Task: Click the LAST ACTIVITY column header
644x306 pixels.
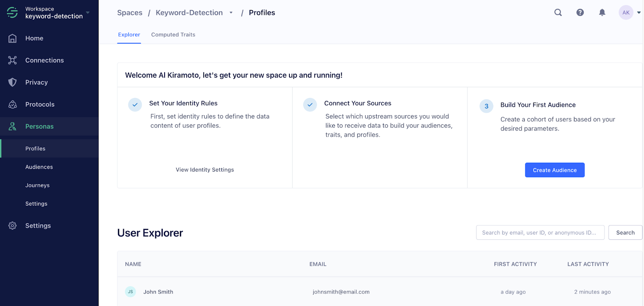Action: (x=588, y=264)
